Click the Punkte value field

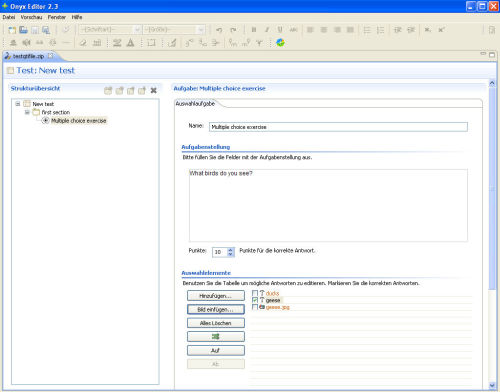pyautogui.click(x=220, y=252)
